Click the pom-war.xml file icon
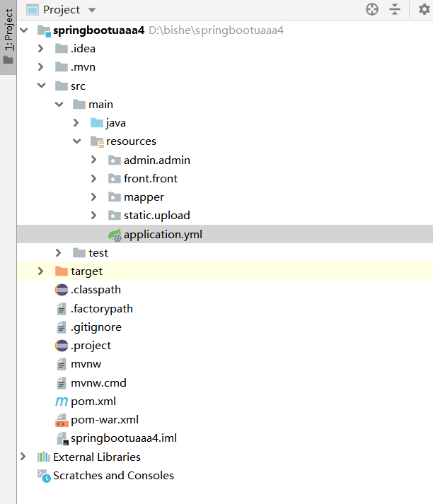The height and width of the screenshot is (504, 433). (x=62, y=420)
